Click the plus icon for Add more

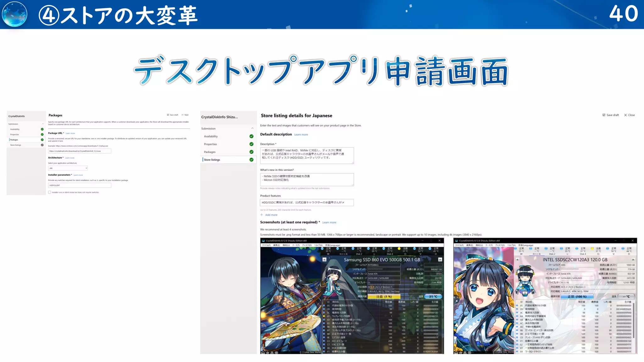[x=262, y=215]
